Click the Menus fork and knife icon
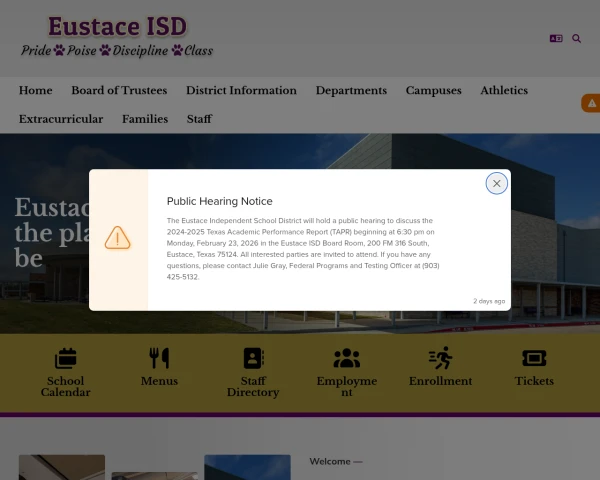The width and height of the screenshot is (600, 480). tap(159, 358)
